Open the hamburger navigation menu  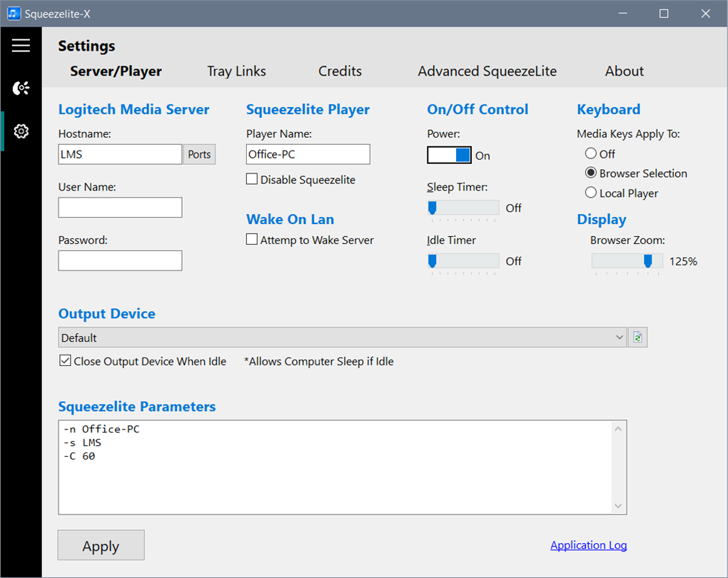(21, 46)
